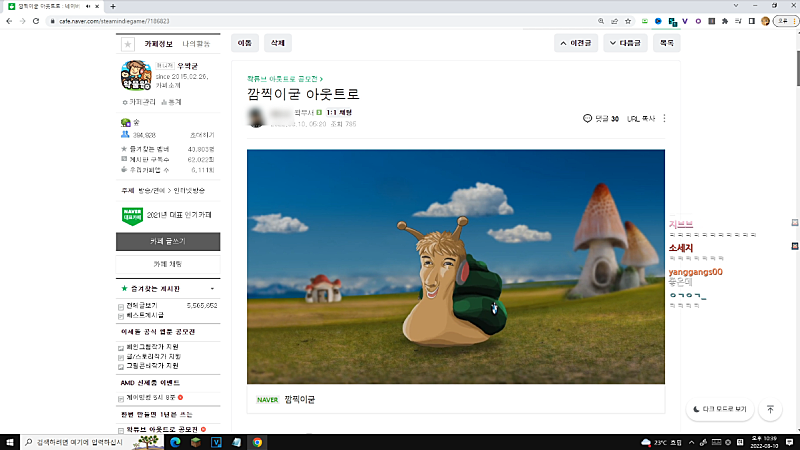Click the browser reload icon

click(x=35, y=20)
